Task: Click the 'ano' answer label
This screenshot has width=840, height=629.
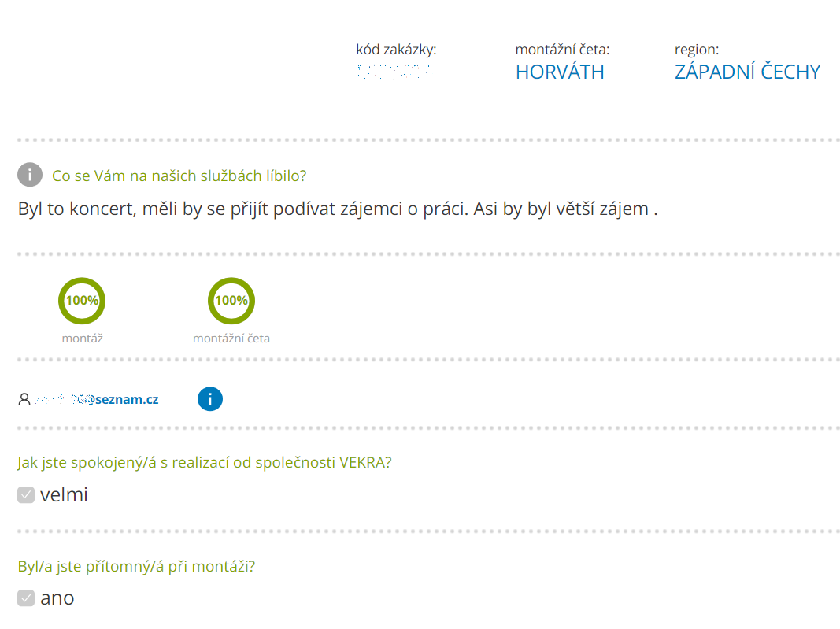Action: pyautogui.click(x=57, y=598)
